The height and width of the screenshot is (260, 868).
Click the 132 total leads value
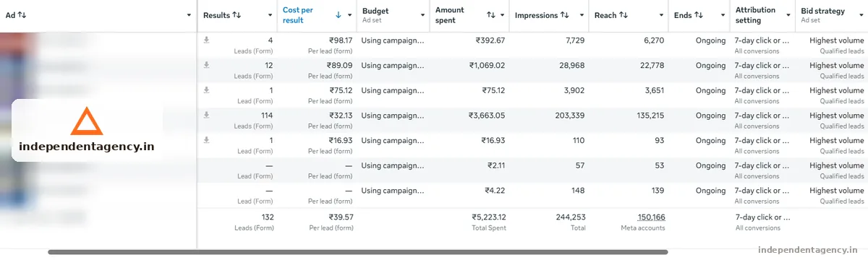tap(267, 217)
